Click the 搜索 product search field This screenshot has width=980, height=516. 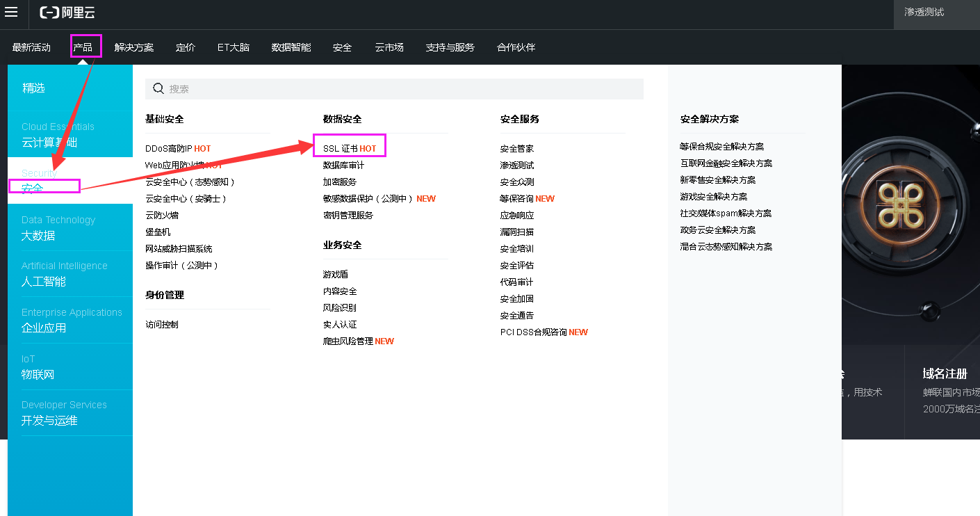[x=394, y=89]
